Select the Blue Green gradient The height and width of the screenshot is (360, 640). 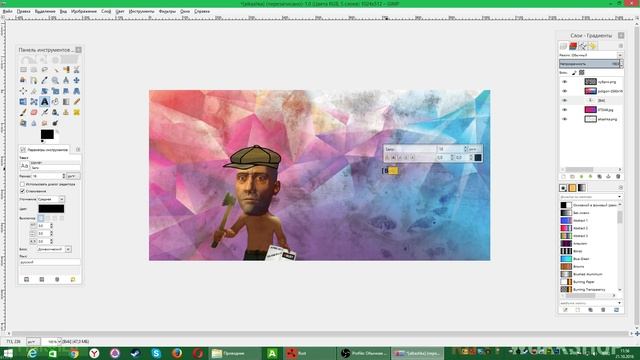click(590, 259)
